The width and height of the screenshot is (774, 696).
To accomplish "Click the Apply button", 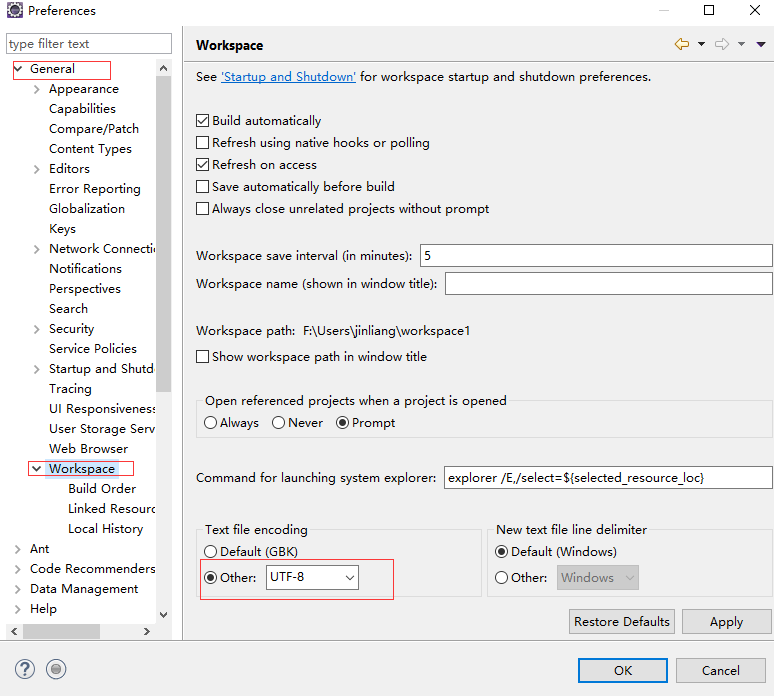I will point(727,621).
